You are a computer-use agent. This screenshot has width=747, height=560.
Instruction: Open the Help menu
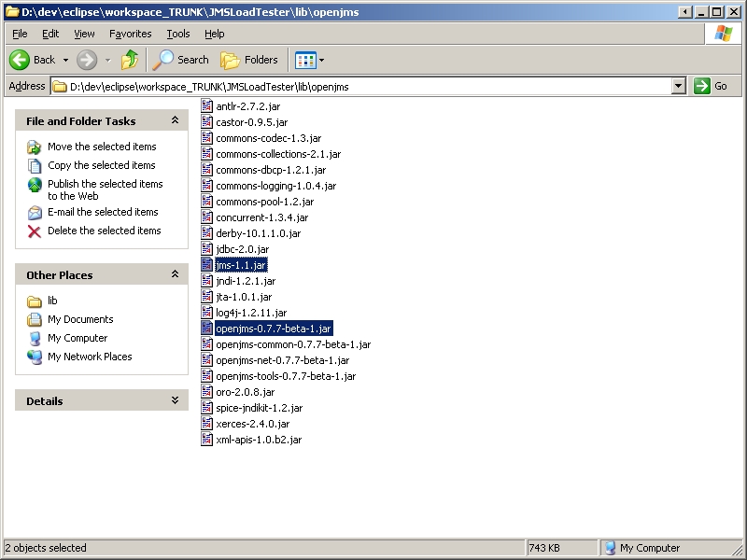tap(215, 34)
